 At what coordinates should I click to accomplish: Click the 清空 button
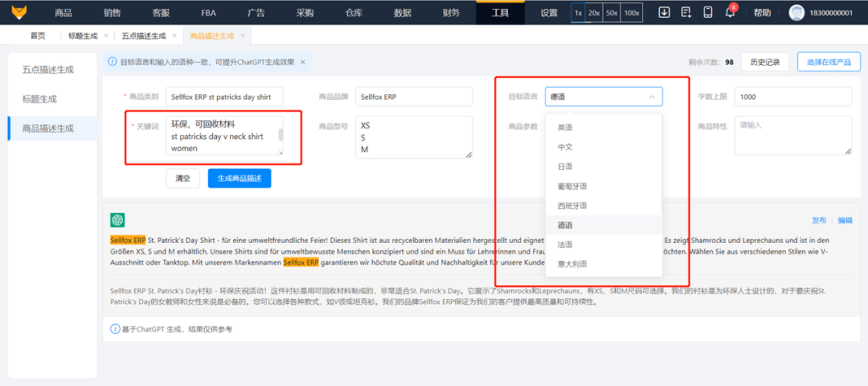(182, 179)
